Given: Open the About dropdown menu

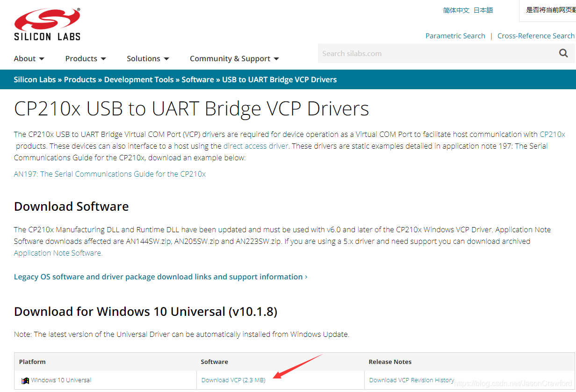Looking at the screenshot, I should point(29,58).
